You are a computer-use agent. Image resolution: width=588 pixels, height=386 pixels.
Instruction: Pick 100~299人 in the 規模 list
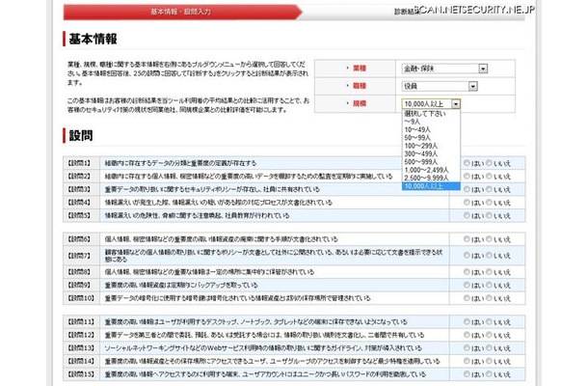point(431,146)
